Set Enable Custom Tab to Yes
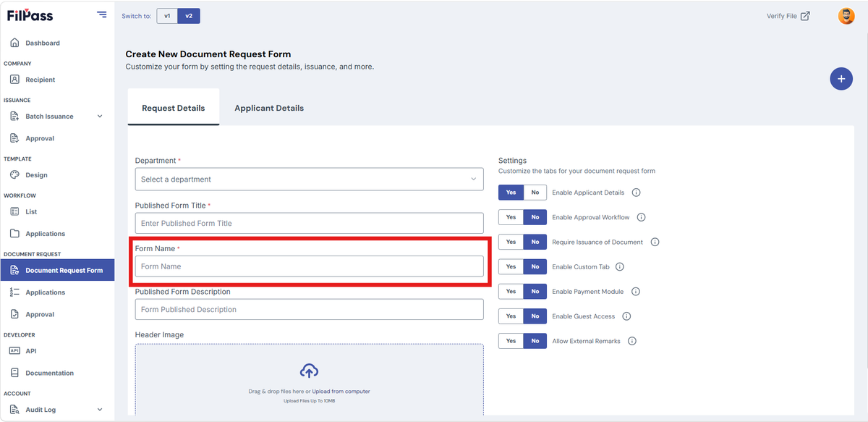868x422 pixels. tap(511, 266)
